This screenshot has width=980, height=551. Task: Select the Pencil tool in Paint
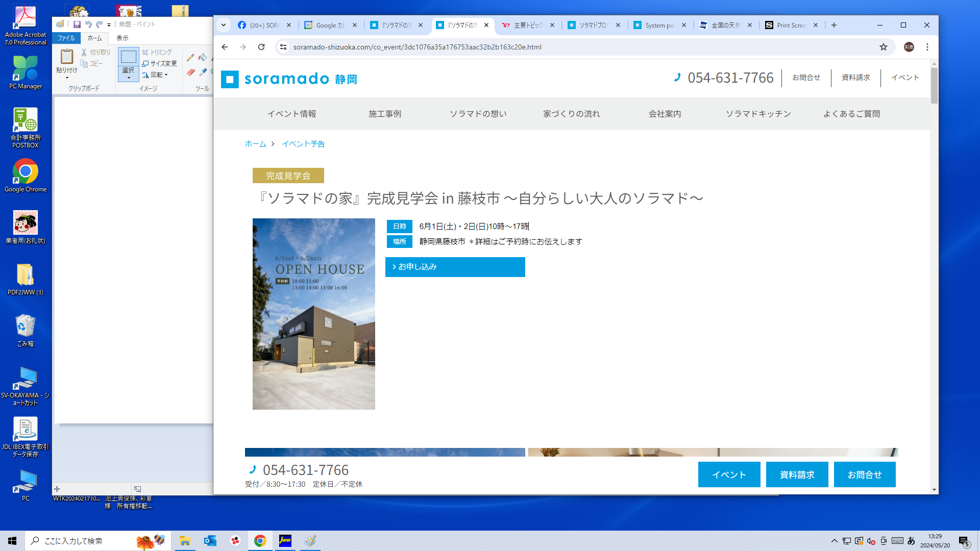point(190,58)
